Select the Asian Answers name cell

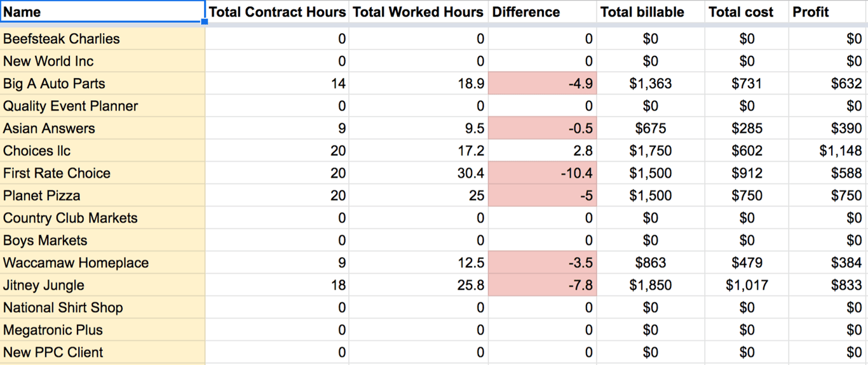click(102, 128)
